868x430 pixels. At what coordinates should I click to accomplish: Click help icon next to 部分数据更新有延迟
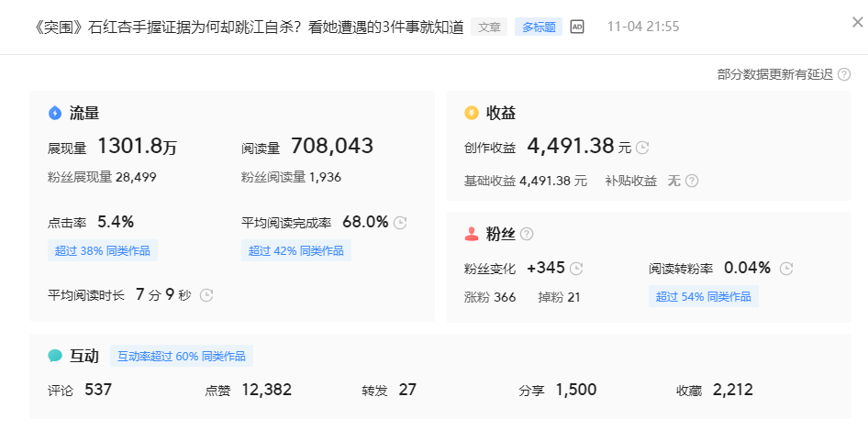pos(843,74)
